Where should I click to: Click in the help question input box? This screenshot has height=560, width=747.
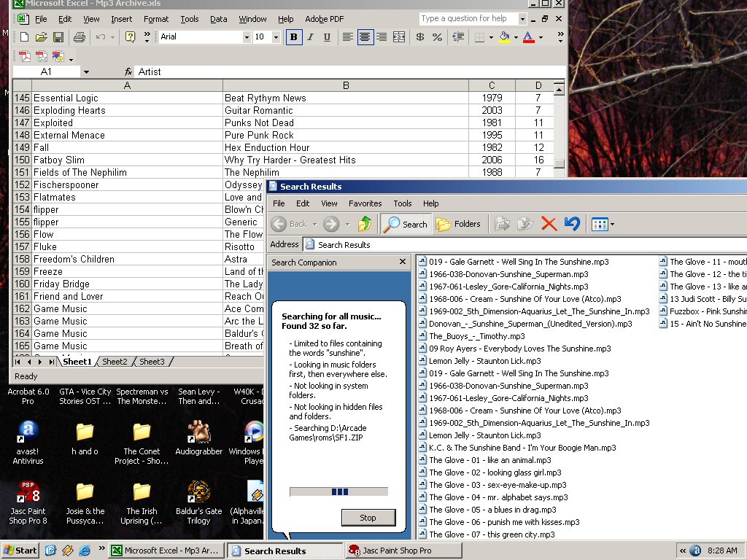coord(469,18)
